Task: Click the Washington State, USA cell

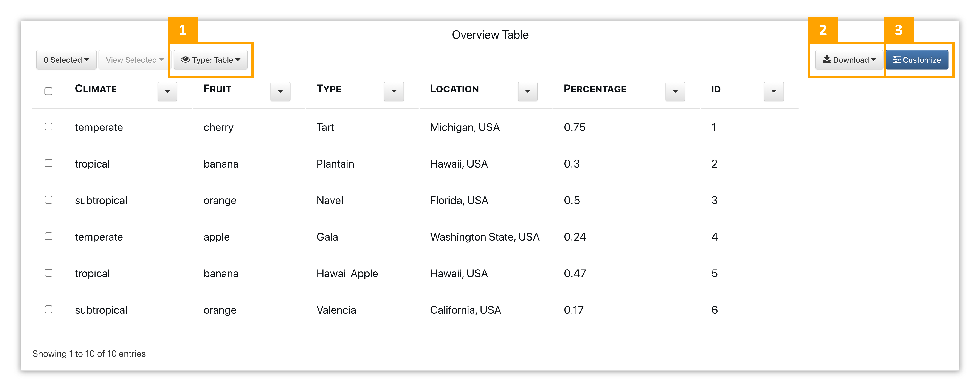Action: (x=484, y=237)
